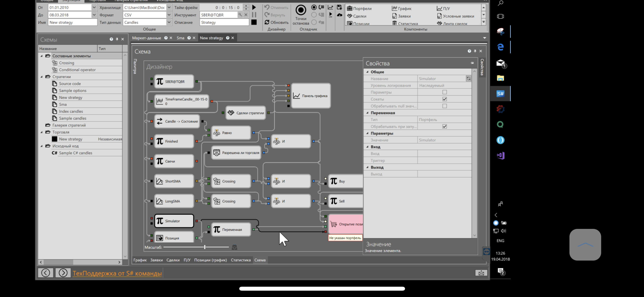Open the До date dropdown
The height and width of the screenshot is (297, 644).
click(x=94, y=15)
